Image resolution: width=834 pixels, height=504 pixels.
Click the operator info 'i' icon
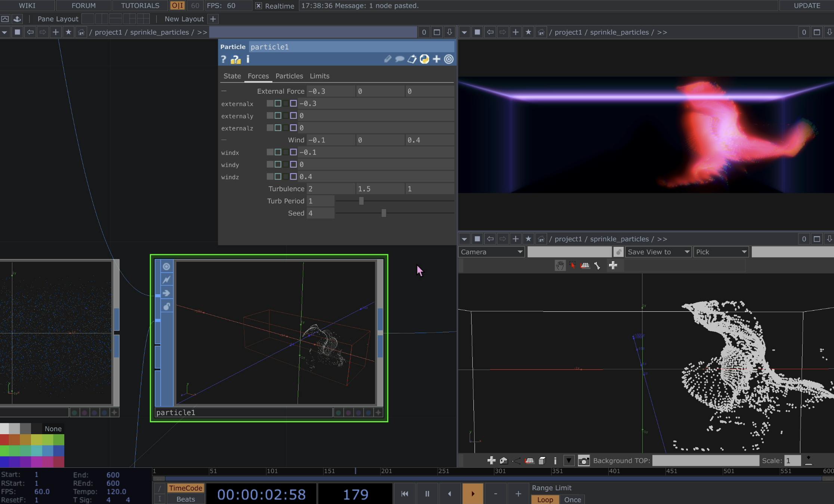(248, 59)
